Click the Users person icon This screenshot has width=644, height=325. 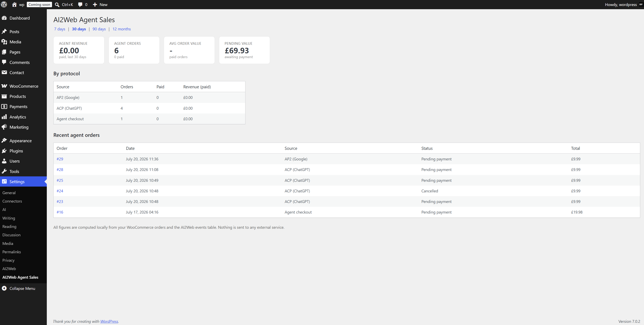(4, 161)
